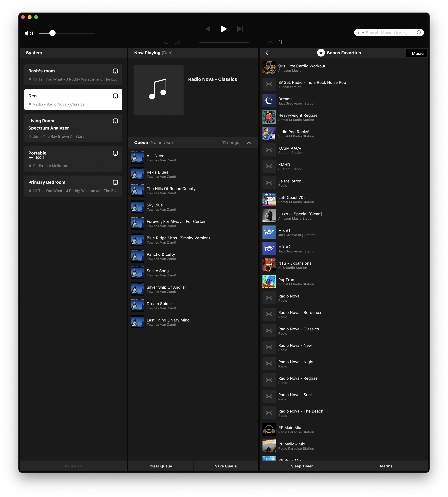
Task: Click the volume slider
Action: coord(67,33)
